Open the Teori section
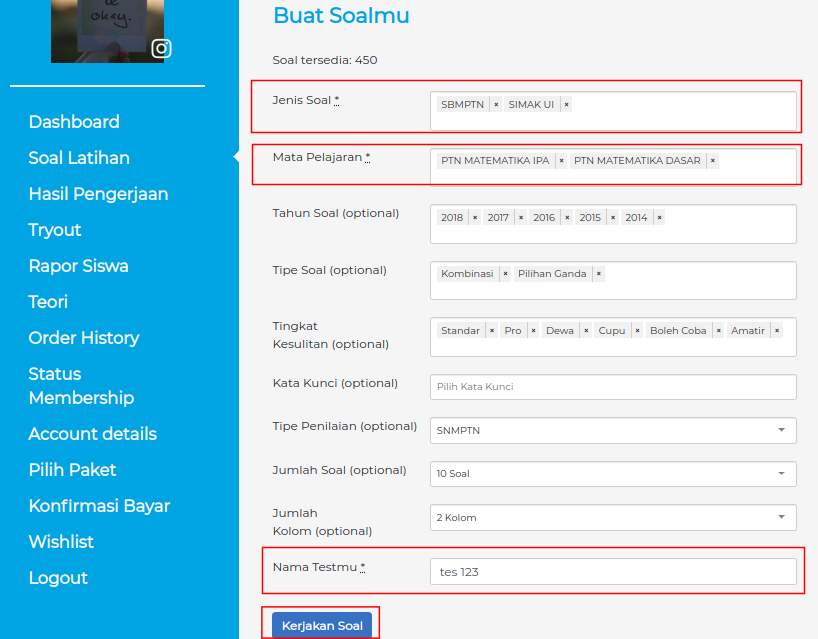818x639 pixels. coord(48,302)
